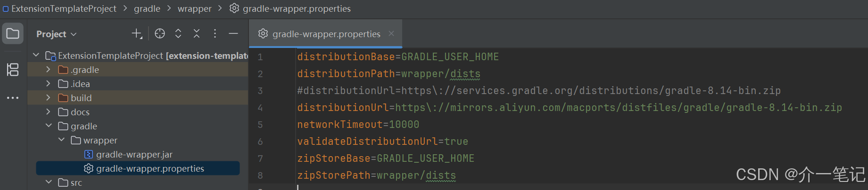Click the gradle breadcrumb

[147, 8]
